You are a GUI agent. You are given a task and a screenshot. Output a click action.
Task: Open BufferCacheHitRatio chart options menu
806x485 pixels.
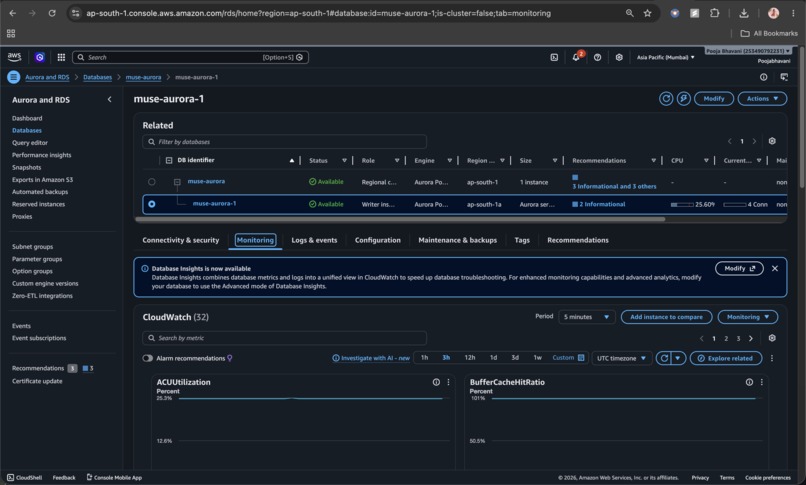762,382
